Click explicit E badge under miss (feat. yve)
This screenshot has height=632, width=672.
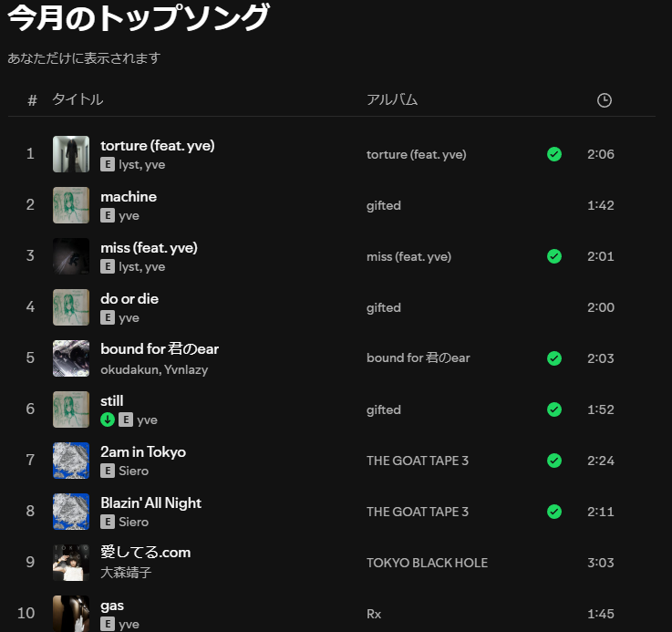click(x=108, y=266)
